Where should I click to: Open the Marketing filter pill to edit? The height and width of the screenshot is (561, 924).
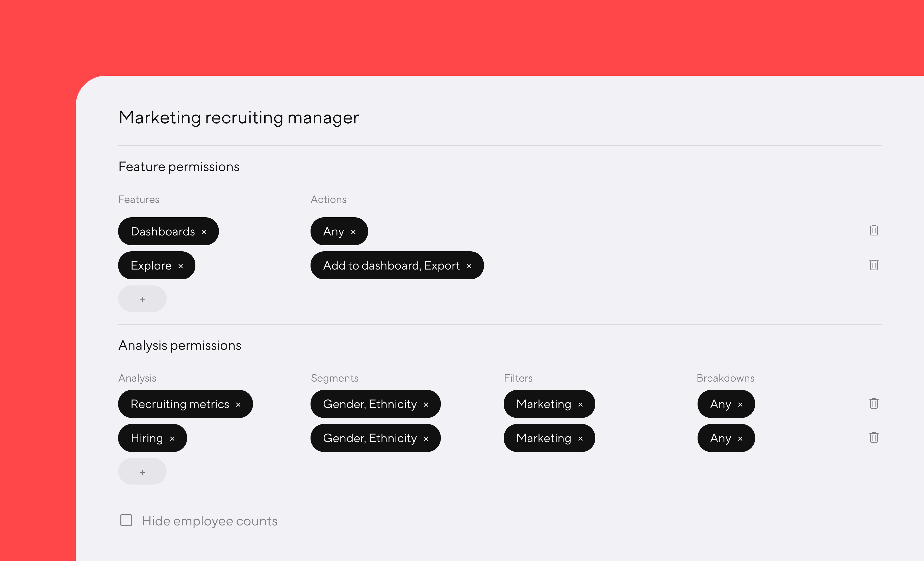point(544,404)
